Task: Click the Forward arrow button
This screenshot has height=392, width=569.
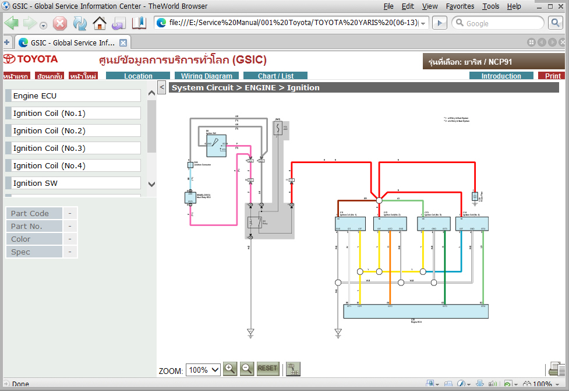Action: [x=29, y=23]
